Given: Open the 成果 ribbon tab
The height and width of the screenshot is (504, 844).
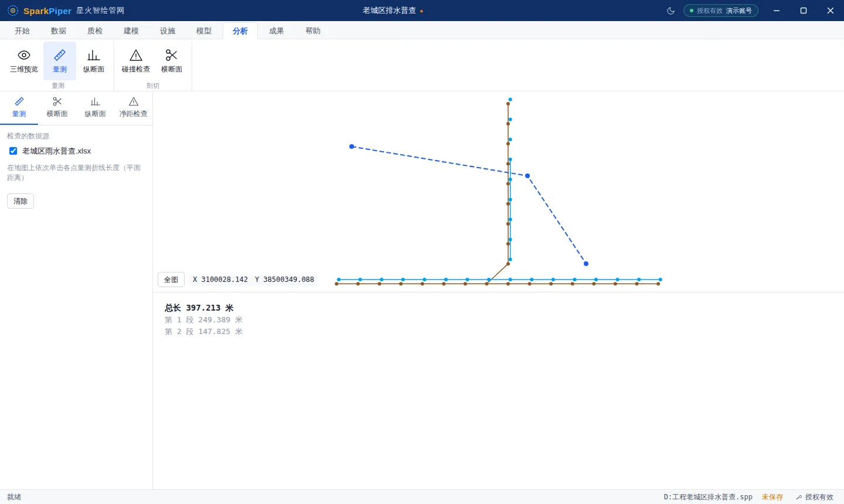Looking at the screenshot, I should point(277,30).
